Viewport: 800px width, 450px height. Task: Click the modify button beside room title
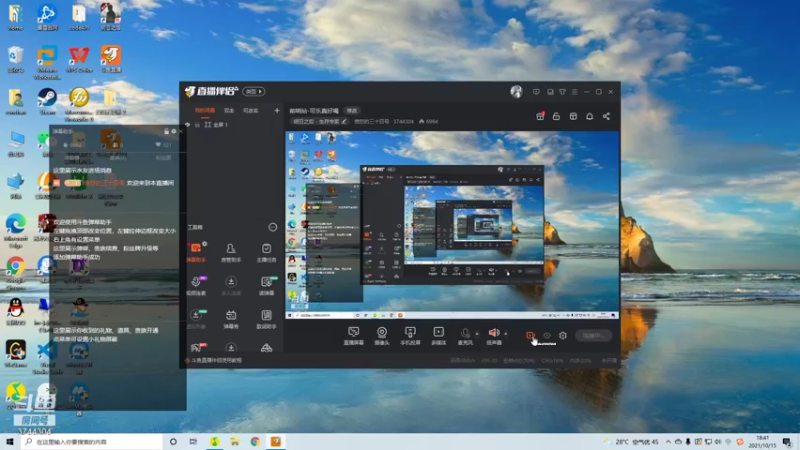[x=352, y=110]
